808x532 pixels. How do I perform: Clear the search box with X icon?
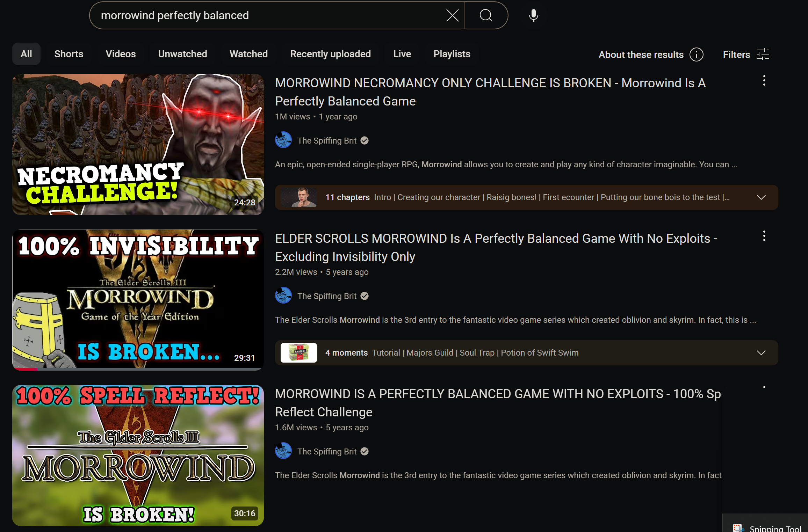click(452, 15)
